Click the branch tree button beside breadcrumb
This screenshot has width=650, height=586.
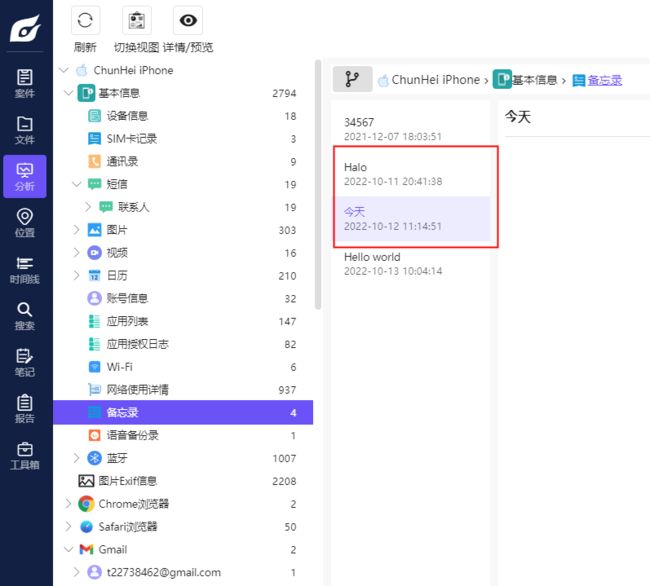[x=352, y=79]
